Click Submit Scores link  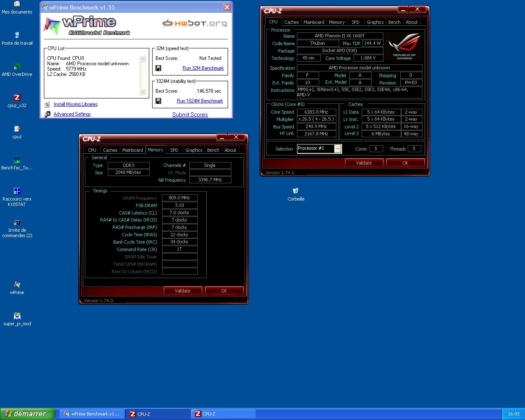190,114
